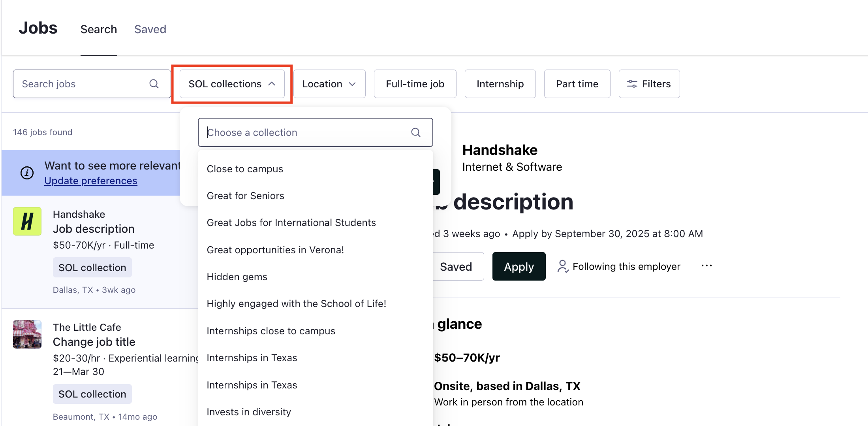This screenshot has width=868, height=426.
Task: Click the Handshake employer name in detail pane
Action: (500, 150)
